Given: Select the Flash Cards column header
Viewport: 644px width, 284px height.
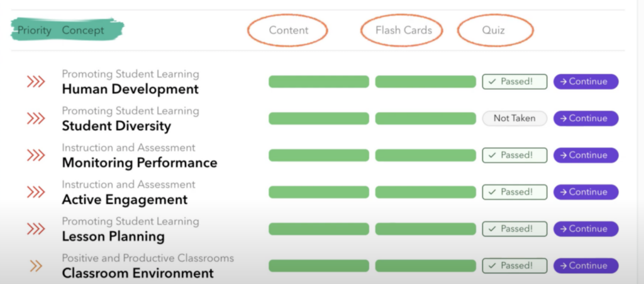Looking at the screenshot, I should click(x=403, y=30).
